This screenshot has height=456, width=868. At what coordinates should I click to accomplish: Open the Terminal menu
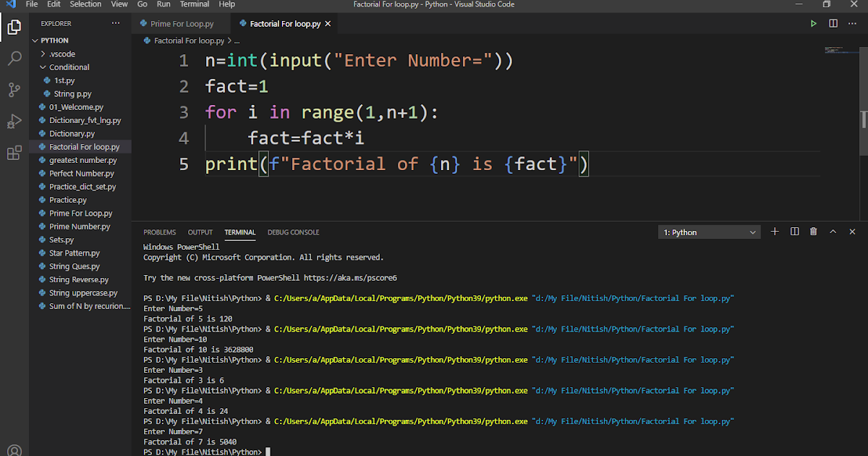coord(195,4)
